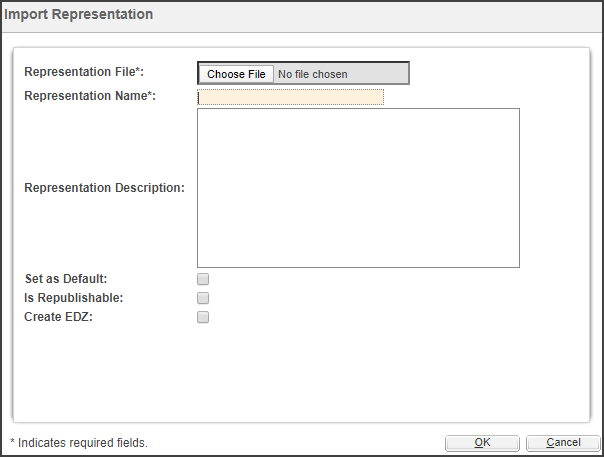Click the '* Indicates required fields.' note
This screenshot has width=604, height=457.
click(79, 443)
